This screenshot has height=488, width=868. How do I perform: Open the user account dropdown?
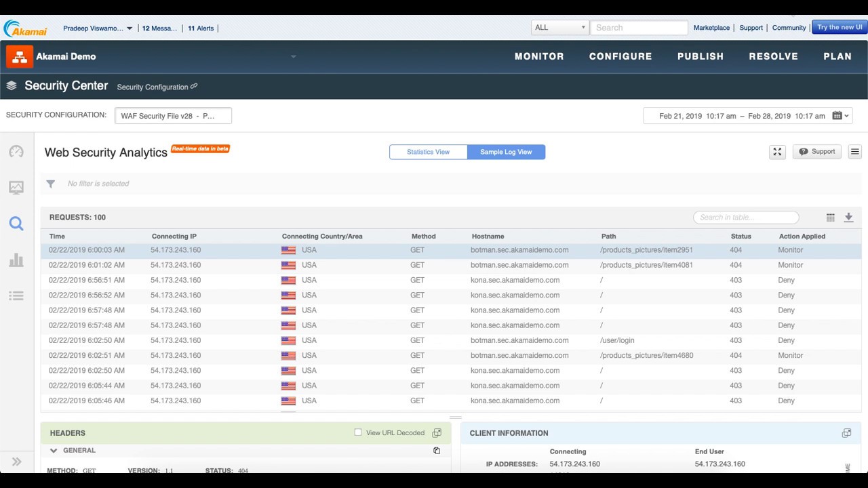pos(98,28)
